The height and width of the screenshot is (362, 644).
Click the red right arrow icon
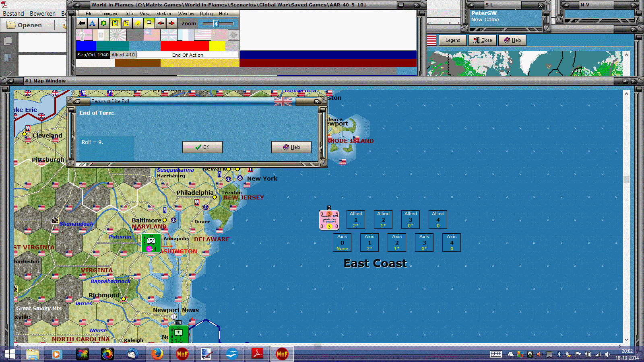pos(171,23)
